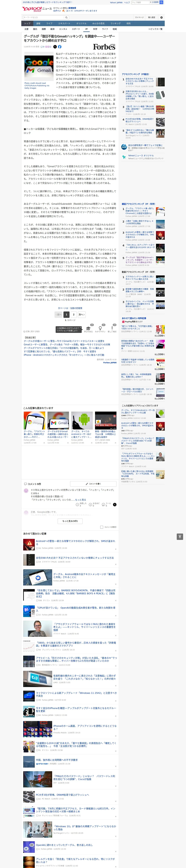Share article on X icon near title
The width and height of the screenshot is (186, 868).
tap(55, 47)
